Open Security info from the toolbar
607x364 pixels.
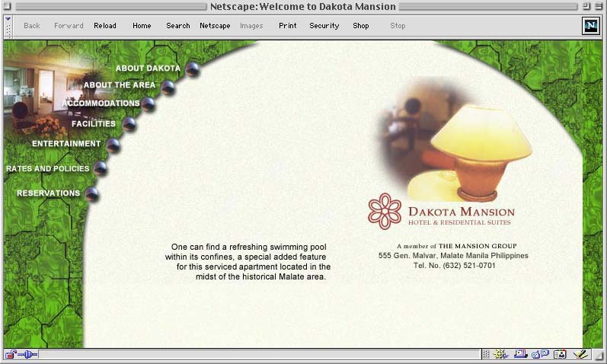[x=324, y=26]
